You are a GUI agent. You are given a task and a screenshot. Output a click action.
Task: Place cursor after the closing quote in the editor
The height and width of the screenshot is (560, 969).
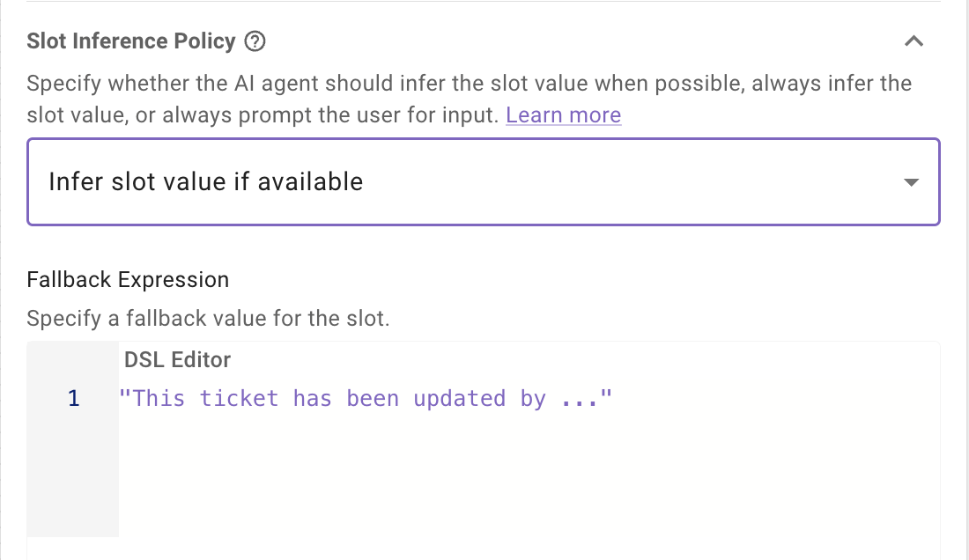click(x=613, y=398)
